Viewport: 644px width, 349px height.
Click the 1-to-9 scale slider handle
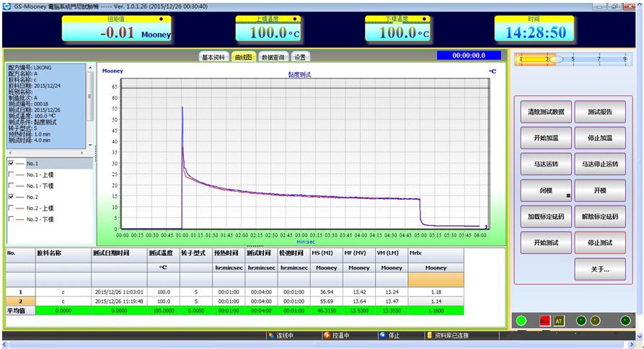click(548, 60)
